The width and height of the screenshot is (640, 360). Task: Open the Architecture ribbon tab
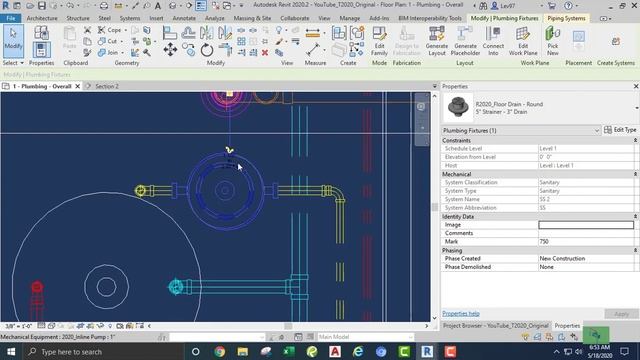tap(42, 18)
